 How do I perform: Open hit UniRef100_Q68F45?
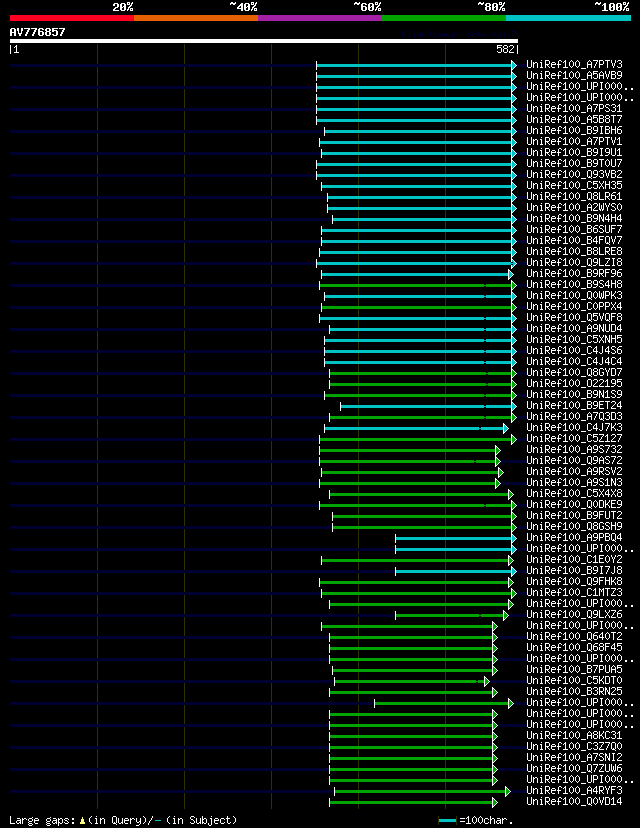click(574, 647)
